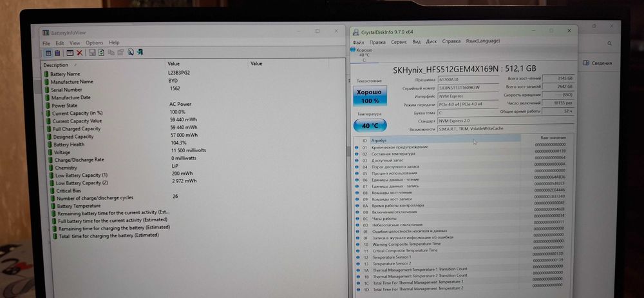Click the red X delete toolbar icon
Screen dimensions: 644x298
coord(79,53)
